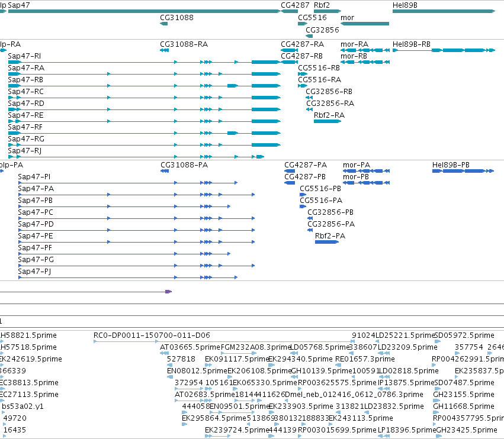Select the AT02683.5prime EST label
This screenshot has width=504, height=439.
tap(205, 395)
